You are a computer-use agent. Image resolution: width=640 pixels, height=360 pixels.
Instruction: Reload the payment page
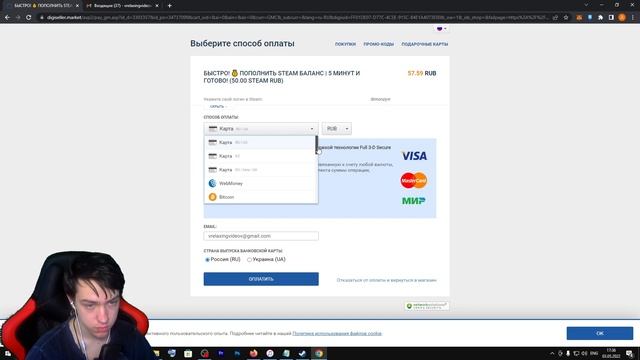coord(29,18)
